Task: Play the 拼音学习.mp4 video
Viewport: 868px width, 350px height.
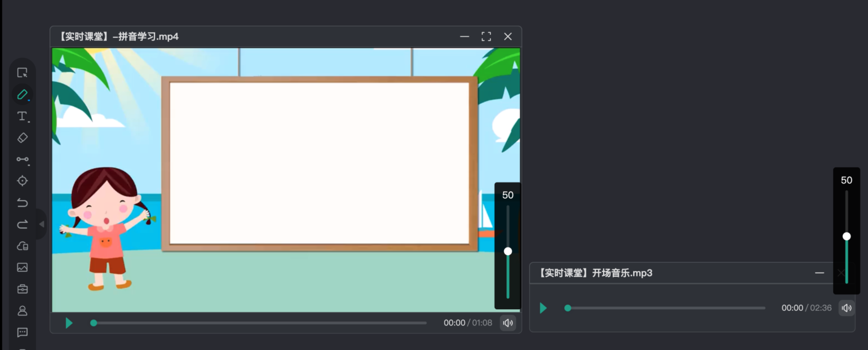Action: (x=69, y=323)
